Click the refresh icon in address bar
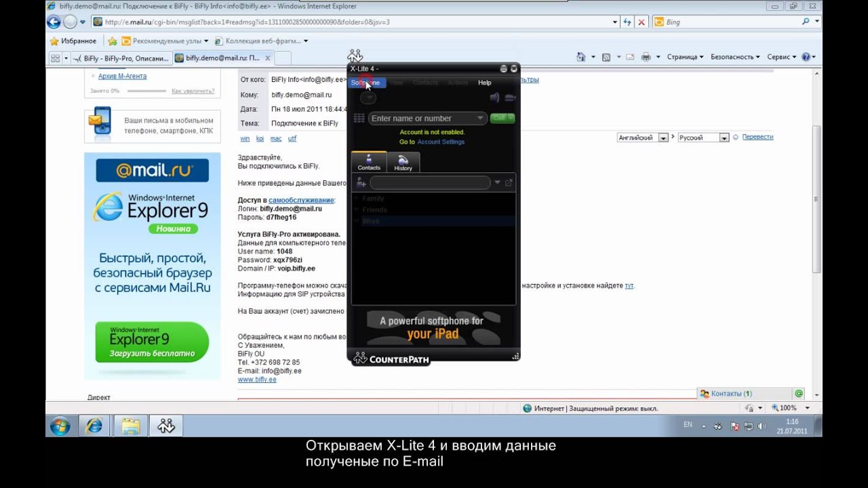 coord(628,22)
